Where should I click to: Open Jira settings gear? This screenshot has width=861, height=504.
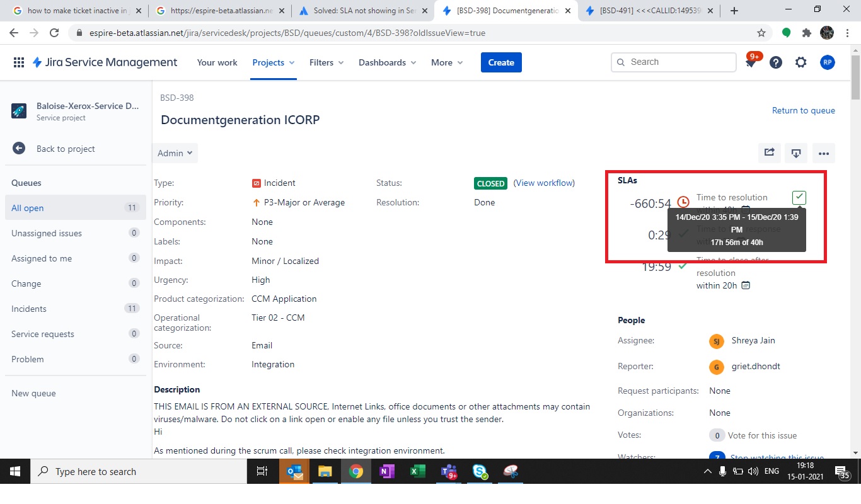[801, 62]
